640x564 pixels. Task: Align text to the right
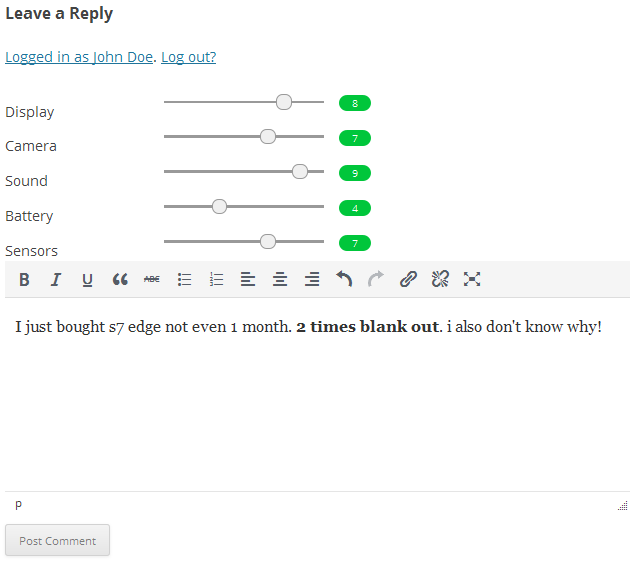pos(312,280)
